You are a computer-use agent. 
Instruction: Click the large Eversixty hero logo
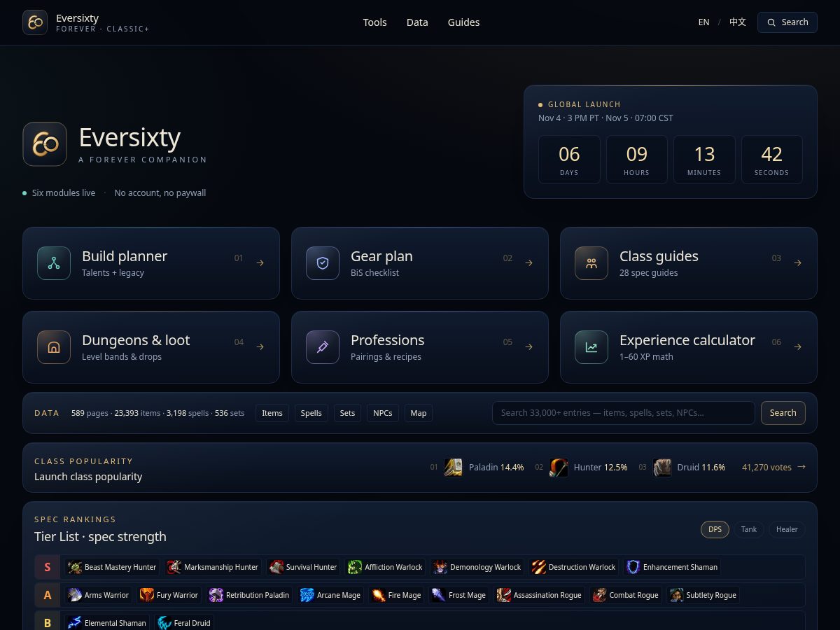[45, 144]
